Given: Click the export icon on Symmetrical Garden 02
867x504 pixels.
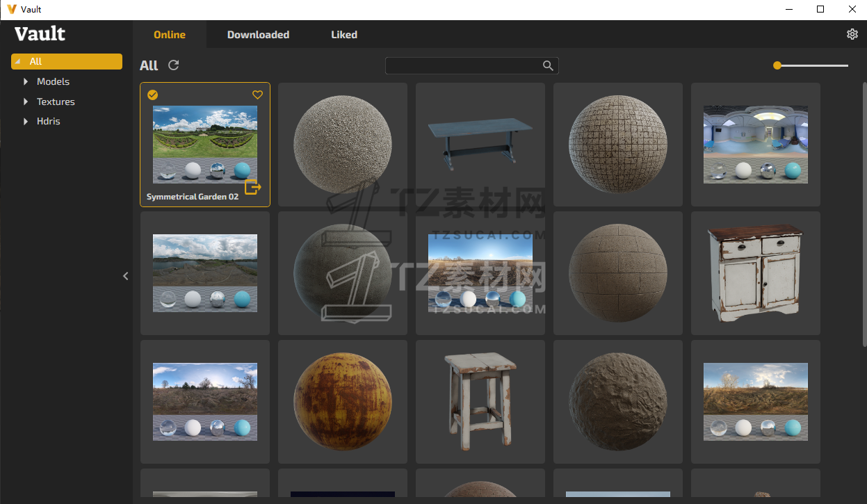Looking at the screenshot, I should pos(253,186).
